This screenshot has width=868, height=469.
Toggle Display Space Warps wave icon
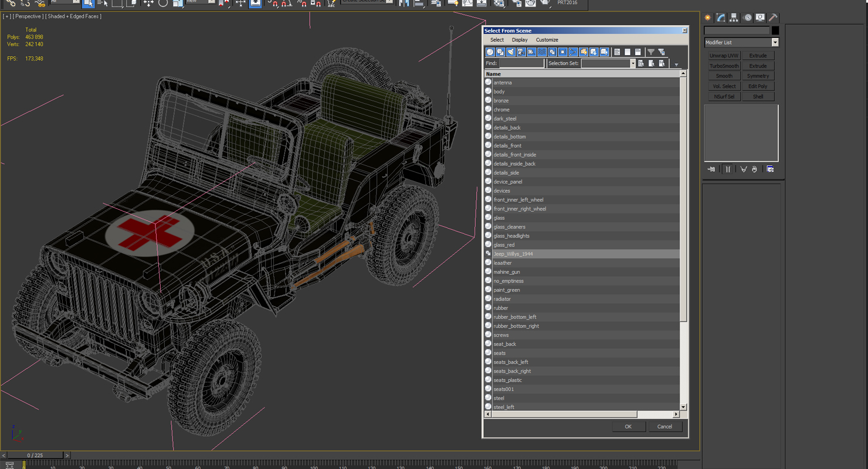point(542,52)
